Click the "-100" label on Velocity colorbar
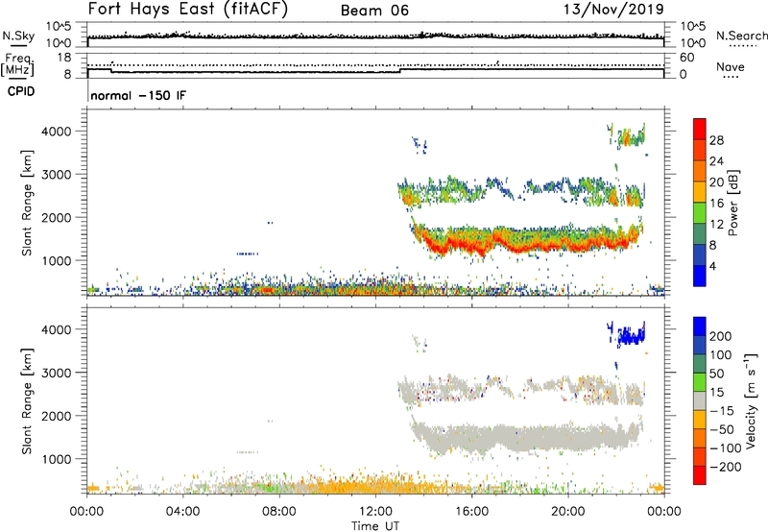The image size is (768, 532). point(726,448)
